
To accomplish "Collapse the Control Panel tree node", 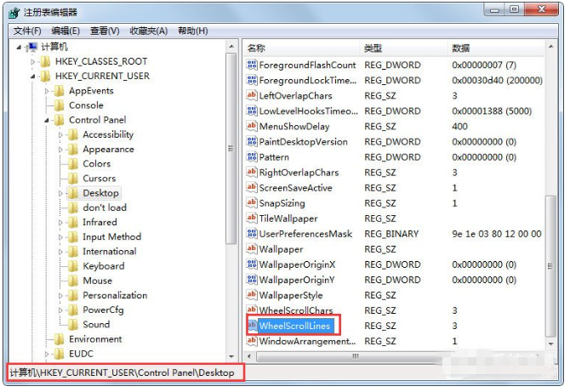I will [x=47, y=120].
